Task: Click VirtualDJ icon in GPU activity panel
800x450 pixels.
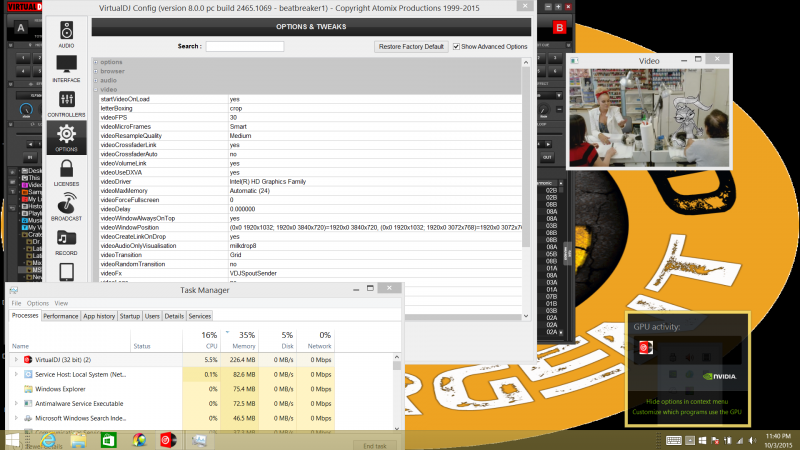Action: click(x=645, y=347)
